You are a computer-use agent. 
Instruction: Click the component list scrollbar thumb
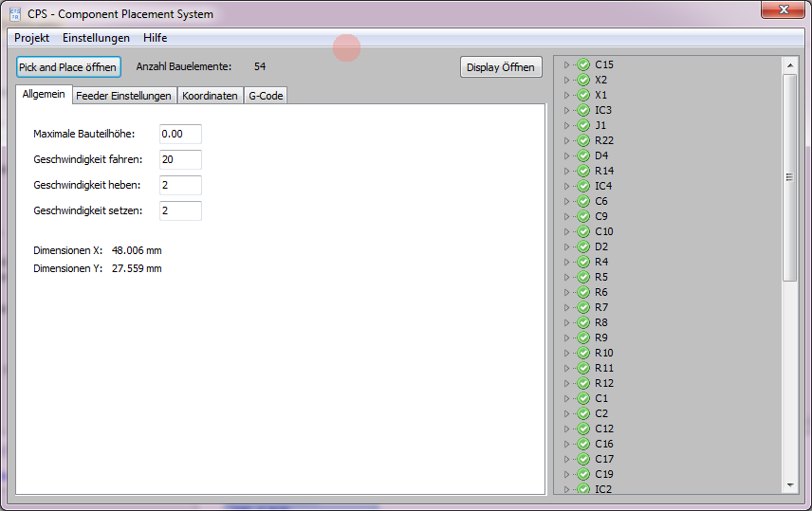pyautogui.click(x=790, y=177)
